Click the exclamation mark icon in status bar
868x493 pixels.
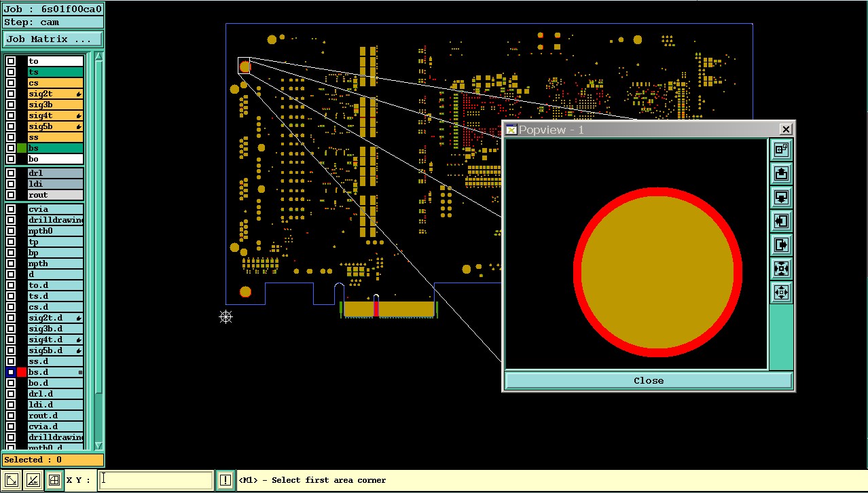225,480
